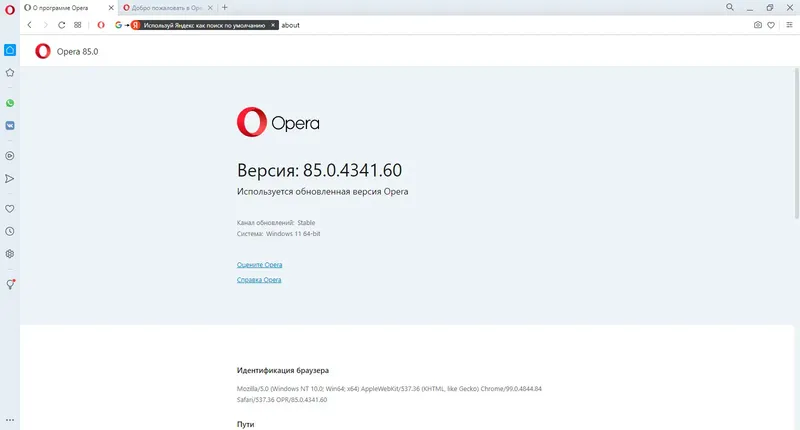Click the 'Opera 85.0' page header text
Viewport: 800px width, 430px height.
tap(78, 52)
